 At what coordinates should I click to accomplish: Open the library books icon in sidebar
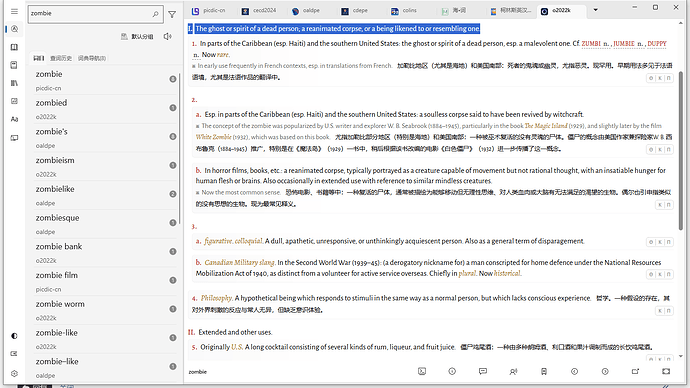click(15, 83)
